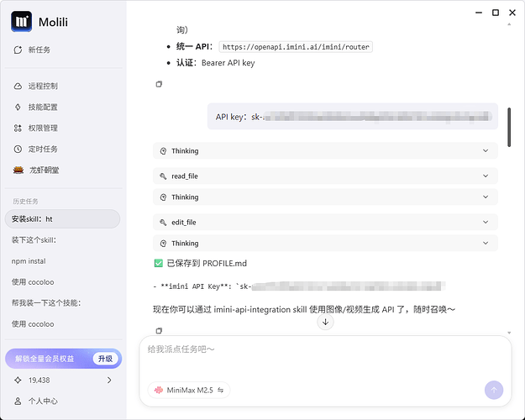The image size is (525, 420).
Task: Click the person icon beside 个人中心
Action: click(18, 402)
